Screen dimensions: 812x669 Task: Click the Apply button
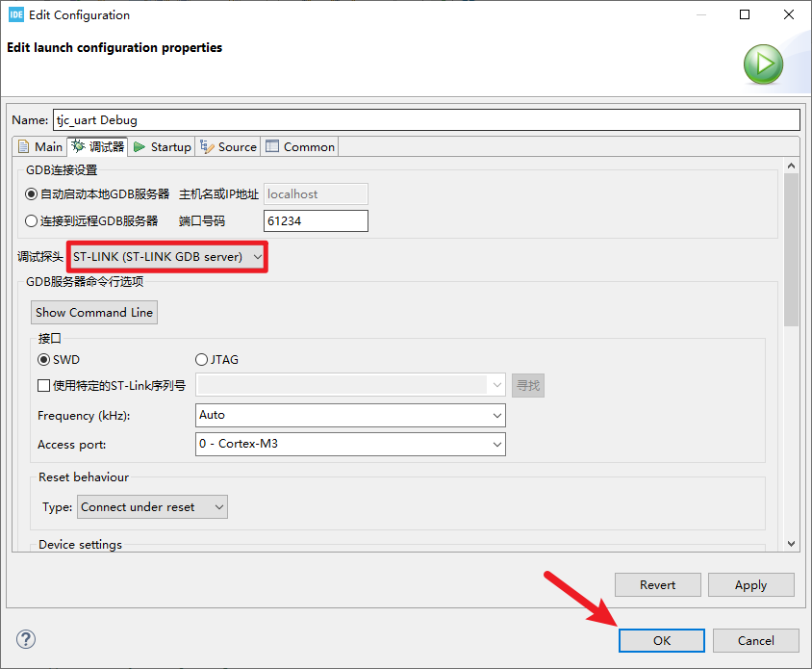pos(750,584)
